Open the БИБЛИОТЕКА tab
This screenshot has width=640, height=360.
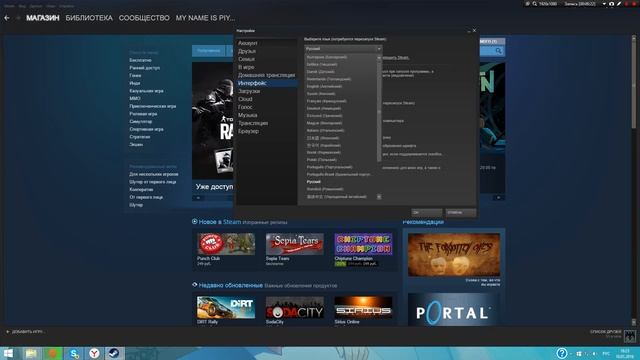tap(89, 18)
